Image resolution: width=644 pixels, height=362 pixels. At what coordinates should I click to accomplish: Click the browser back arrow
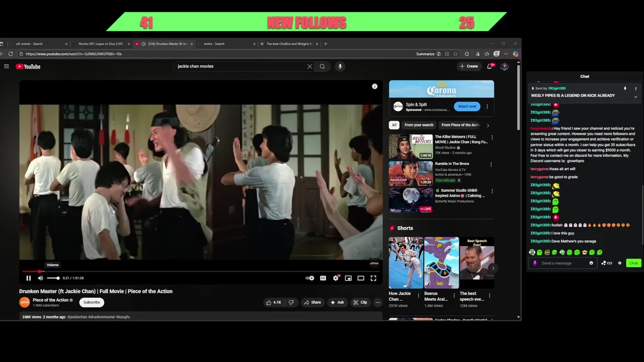(2, 54)
